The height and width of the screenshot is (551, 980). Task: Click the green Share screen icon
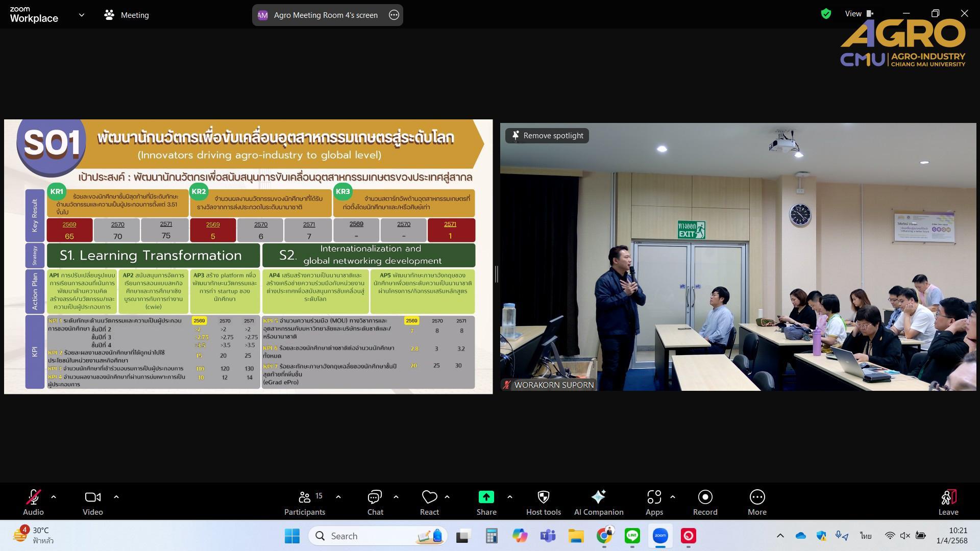(486, 497)
